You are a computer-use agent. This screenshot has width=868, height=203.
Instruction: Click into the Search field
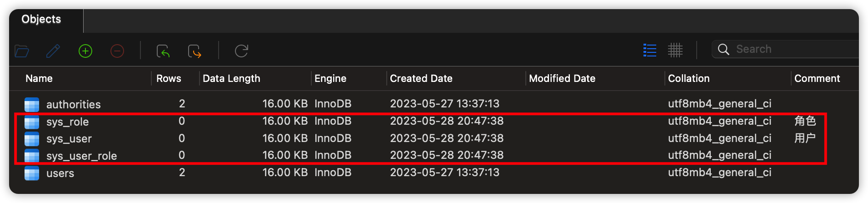click(791, 49)
